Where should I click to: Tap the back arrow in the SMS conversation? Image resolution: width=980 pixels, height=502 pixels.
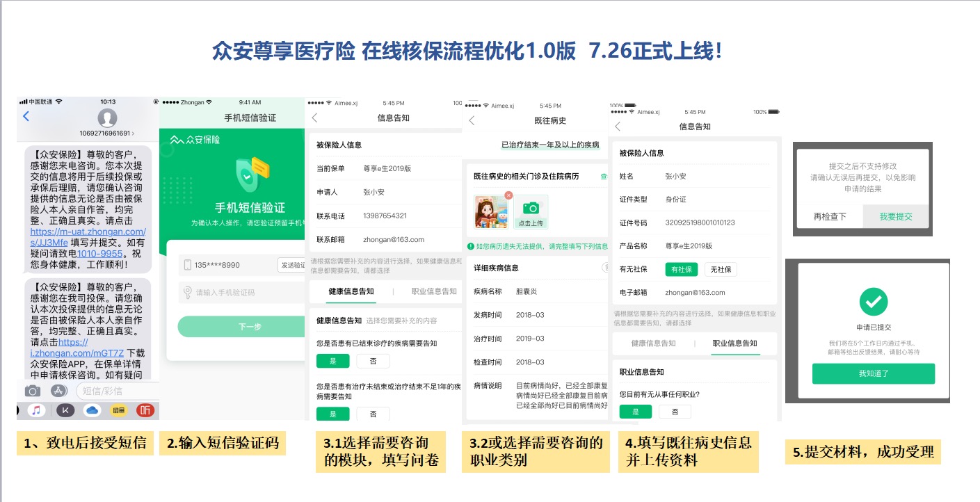(x=26, y=117)
